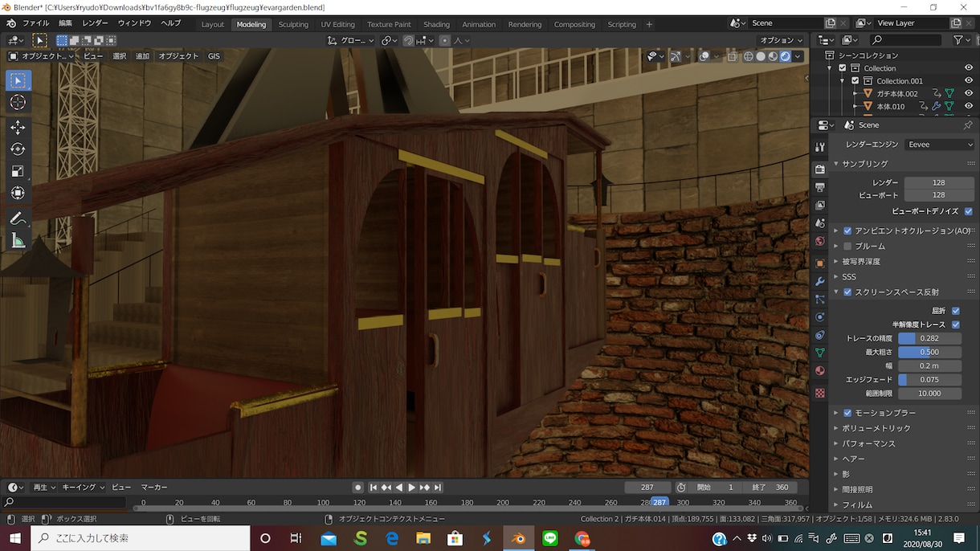Enable the ブルーム (Bloom) checkbox

(847, 246)
